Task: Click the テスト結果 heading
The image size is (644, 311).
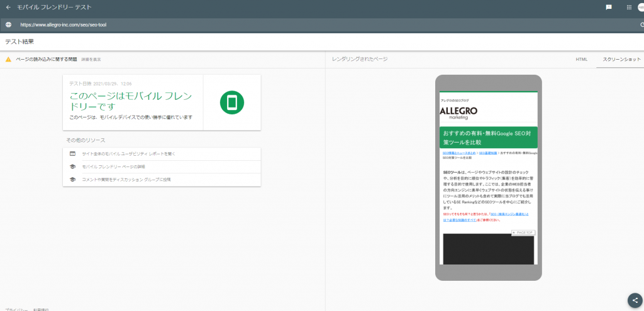Action: (19, 41)
